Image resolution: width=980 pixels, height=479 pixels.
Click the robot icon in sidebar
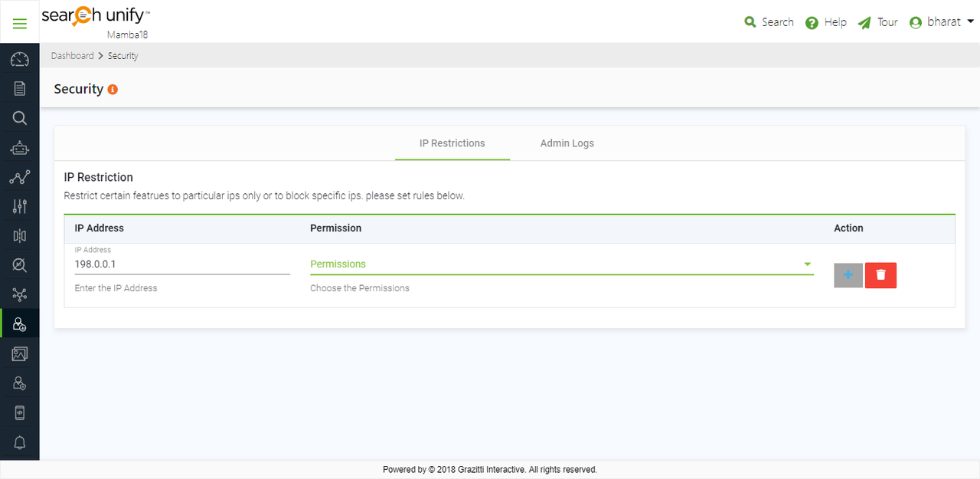point(20,148)
